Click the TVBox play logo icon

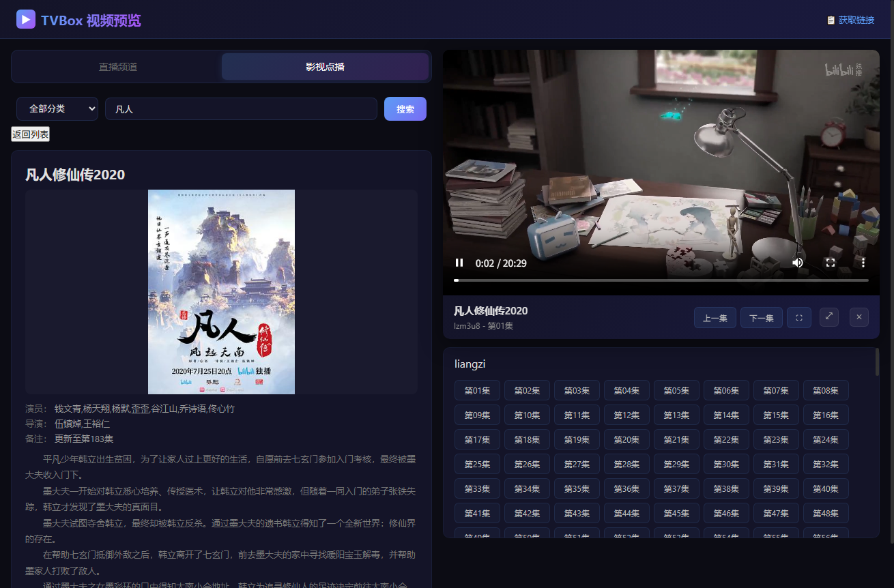tap(26, 19)
